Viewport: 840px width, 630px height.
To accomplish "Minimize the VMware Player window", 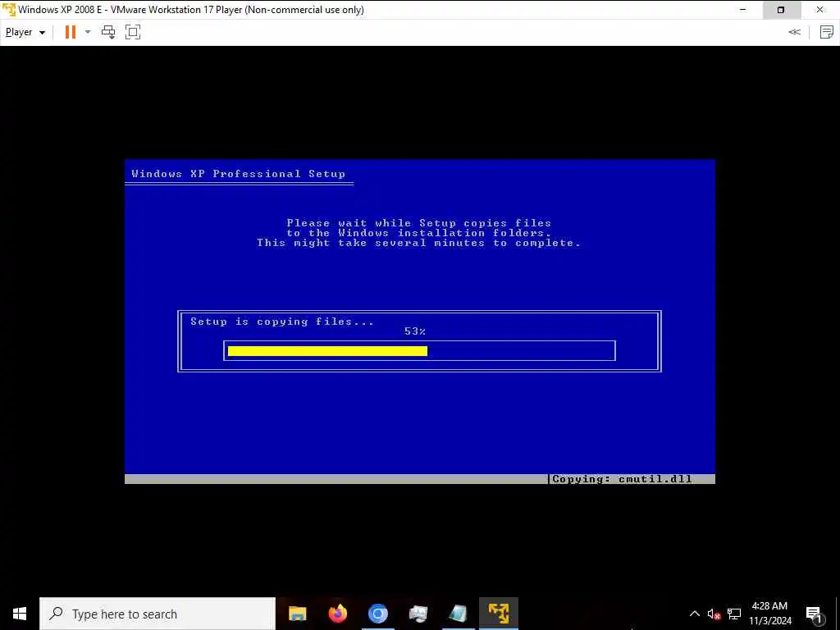I will [742, 10].
